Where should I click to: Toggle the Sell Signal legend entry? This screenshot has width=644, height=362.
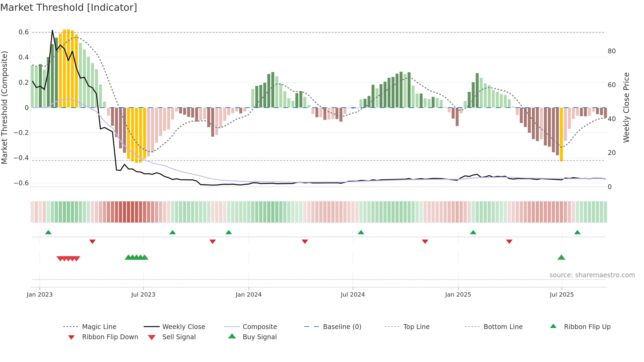pos(172,337)
